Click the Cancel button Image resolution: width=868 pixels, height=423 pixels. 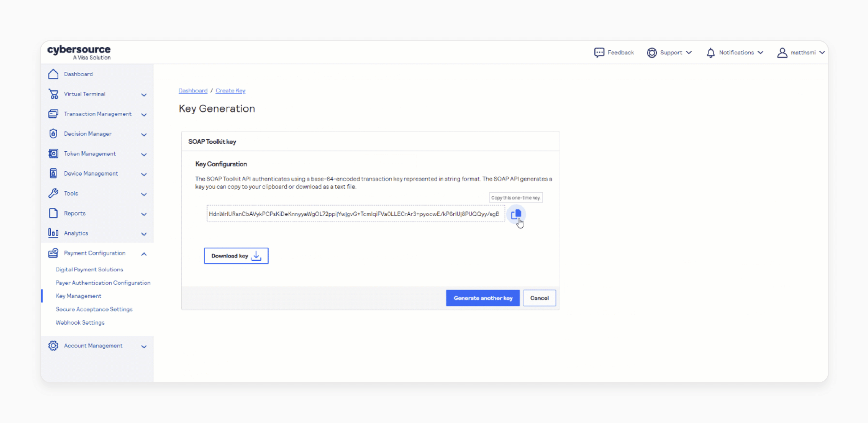(x=539, y=298)
